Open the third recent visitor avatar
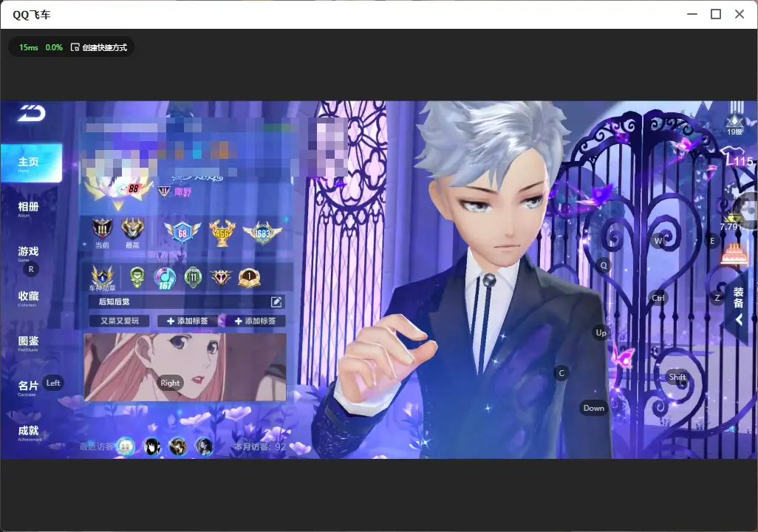The image size is (758, 532). pyautogui.click(x=178, y=446)
